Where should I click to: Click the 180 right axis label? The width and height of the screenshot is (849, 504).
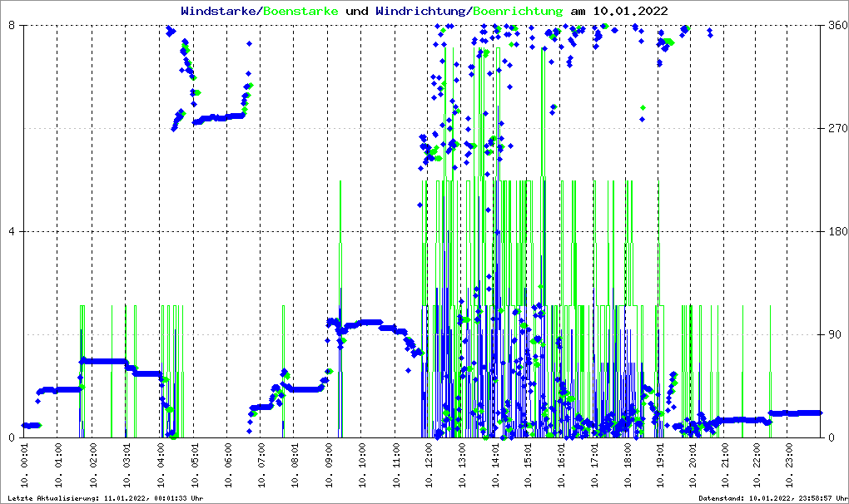pos(836,231)
